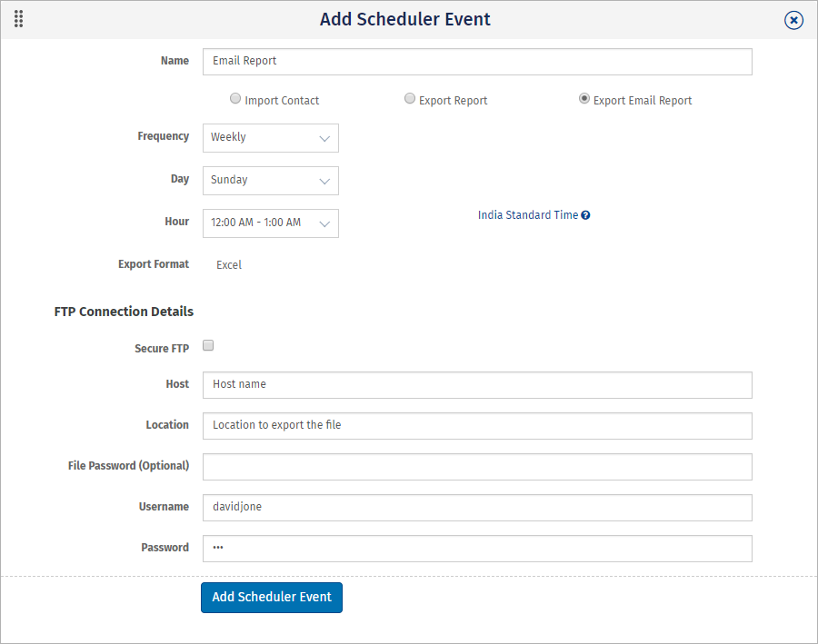Click the time zone help question icon
The width and height of the screenshot is (818, 644).
coord(586,215)
